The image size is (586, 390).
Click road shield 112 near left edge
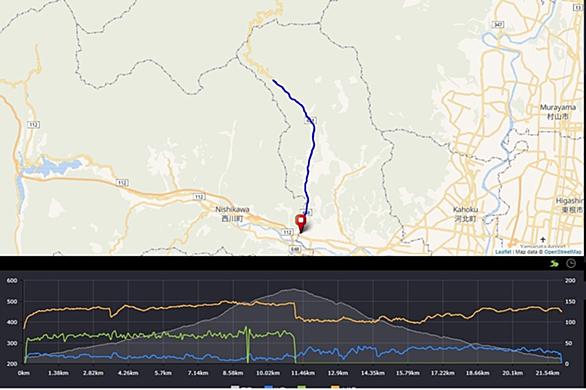[x=33, y=124]
